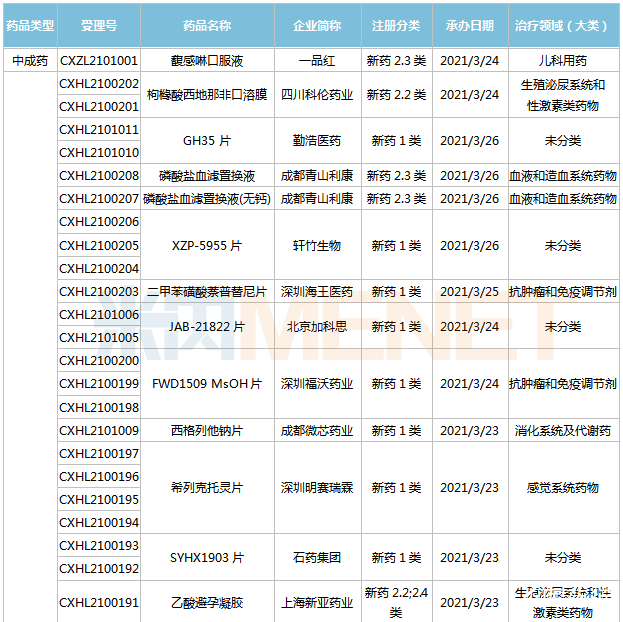The image size is (623, 622).
Task: Click the 承办日期 column header
Action: point(470,25)
